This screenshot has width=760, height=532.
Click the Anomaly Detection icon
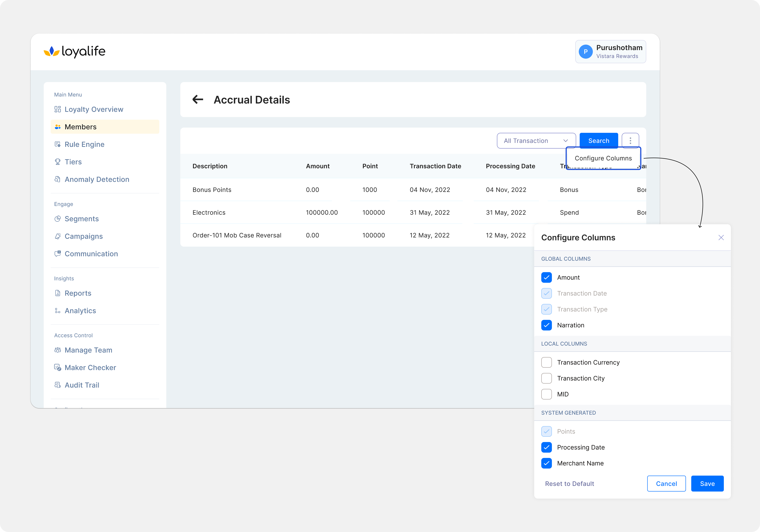tap(58, 179)
